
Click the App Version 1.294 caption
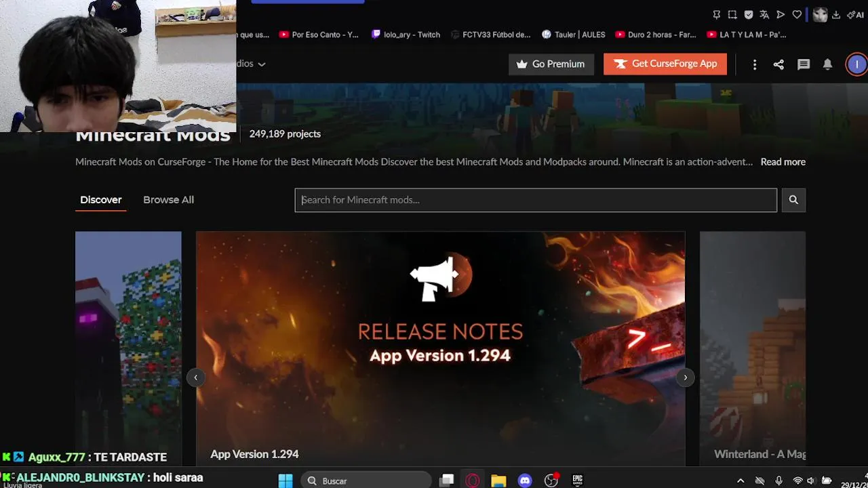254,454
